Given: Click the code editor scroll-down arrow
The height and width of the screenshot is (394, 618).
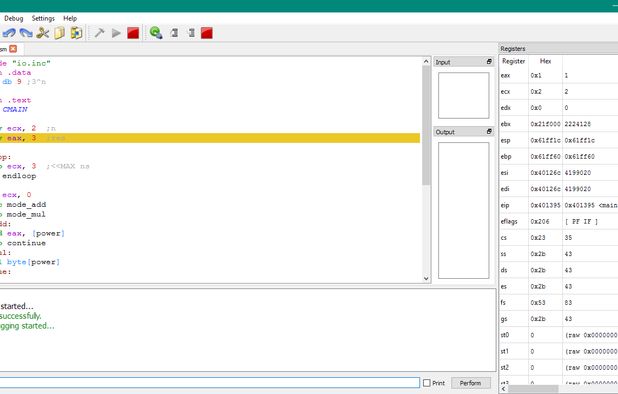Looking at the screenshot, I should click(x=426, y=278).
